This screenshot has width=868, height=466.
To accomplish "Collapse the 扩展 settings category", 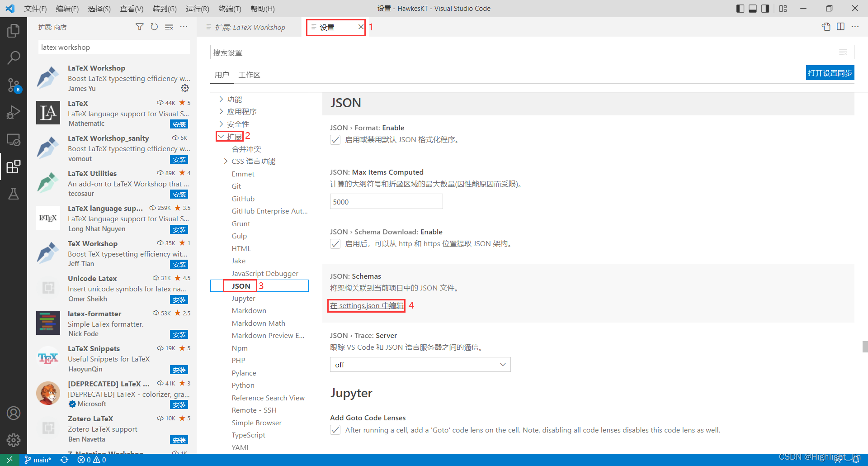I will pyautogui.click(x=221, y=136).
